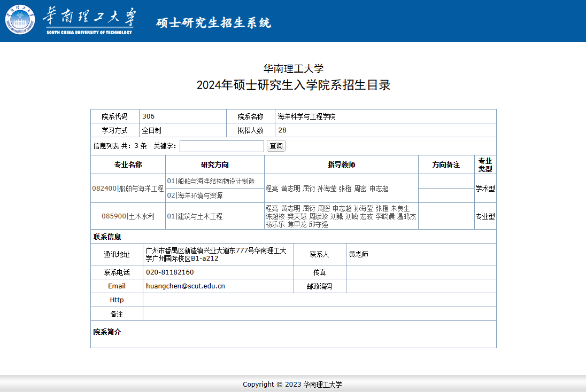Click the 硕士研究生招生系统 header title
Image resolution: width=586 pixels, height=392 pixels.
[x=213, y=22]
